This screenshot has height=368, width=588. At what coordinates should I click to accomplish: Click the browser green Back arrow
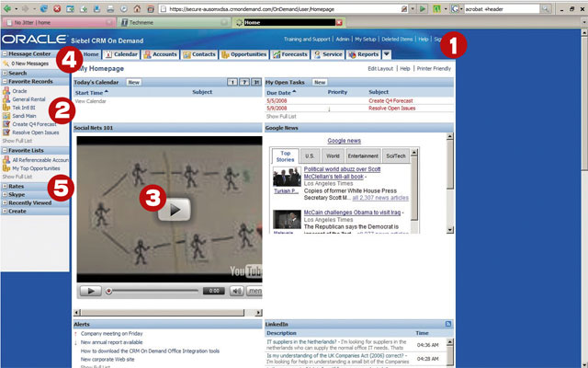7,8
